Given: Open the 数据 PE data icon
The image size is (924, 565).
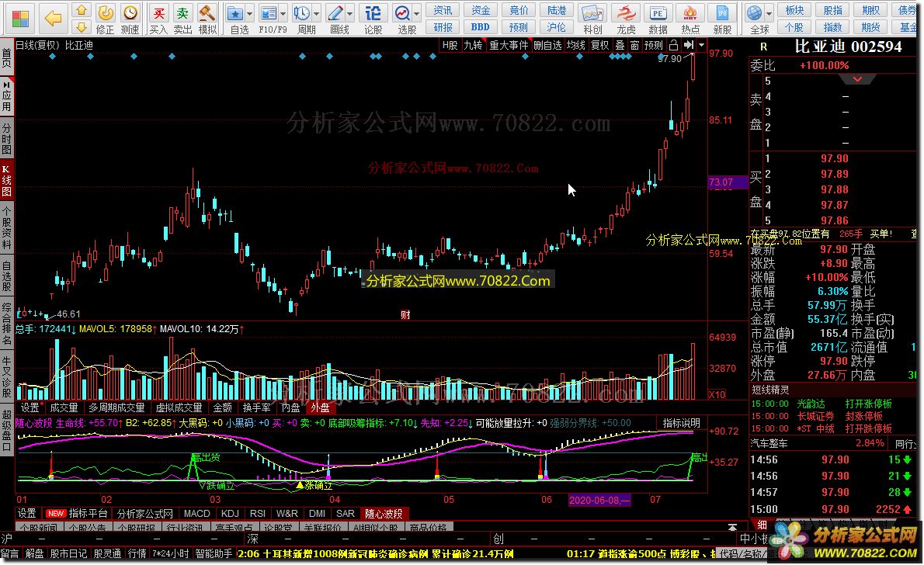Looking at the screenshot, I should coord(658,19).
